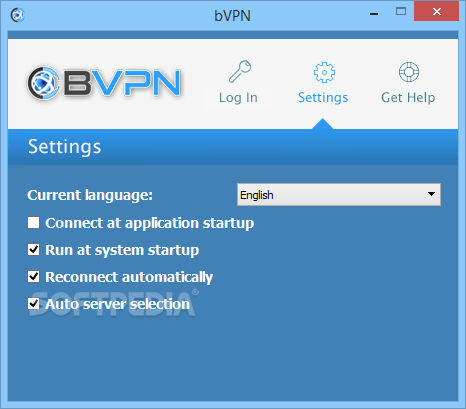Click the Settings section heading
The height and width of the screenshot is (409, 466).
[64, 147]
